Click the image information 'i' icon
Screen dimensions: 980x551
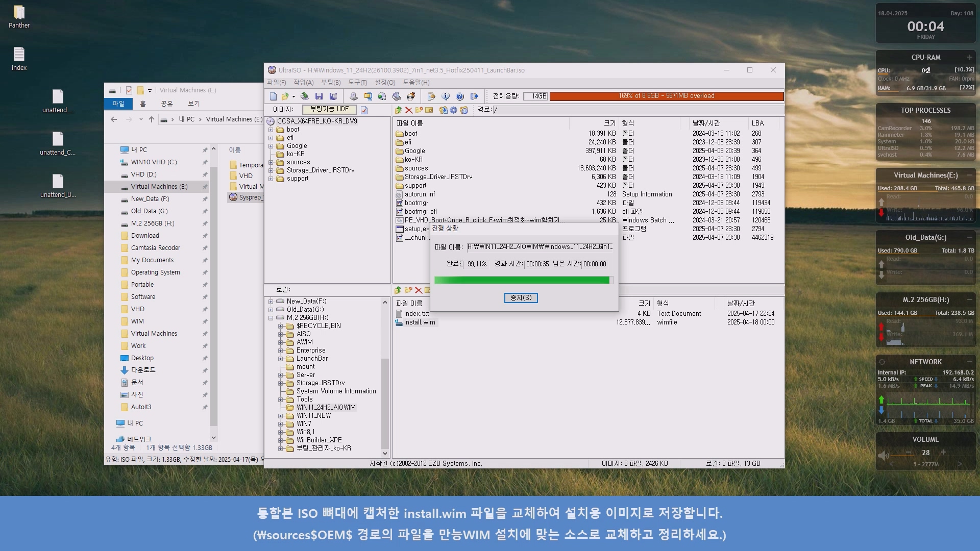[446, 96]
